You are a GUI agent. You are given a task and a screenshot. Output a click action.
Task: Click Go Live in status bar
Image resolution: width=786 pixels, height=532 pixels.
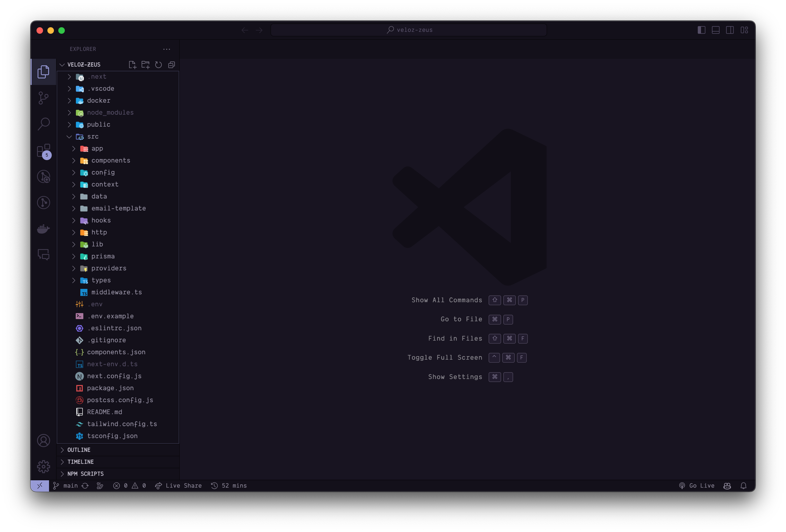click(697, 486)
